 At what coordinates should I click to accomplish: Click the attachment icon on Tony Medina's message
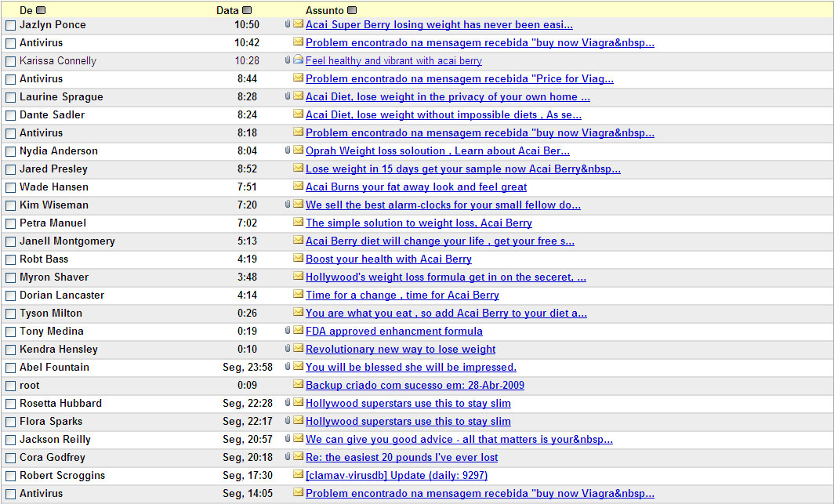[x=288, y=332]
